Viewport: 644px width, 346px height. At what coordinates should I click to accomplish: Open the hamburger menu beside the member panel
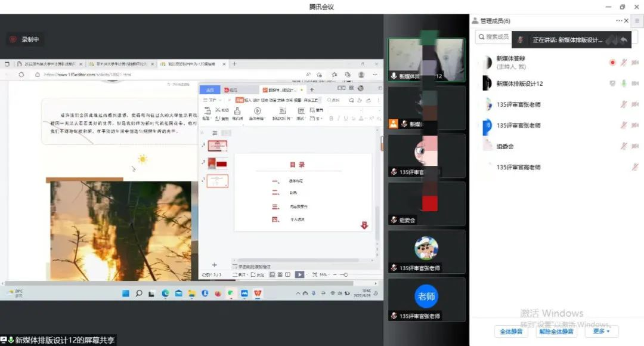click(637, 20)
